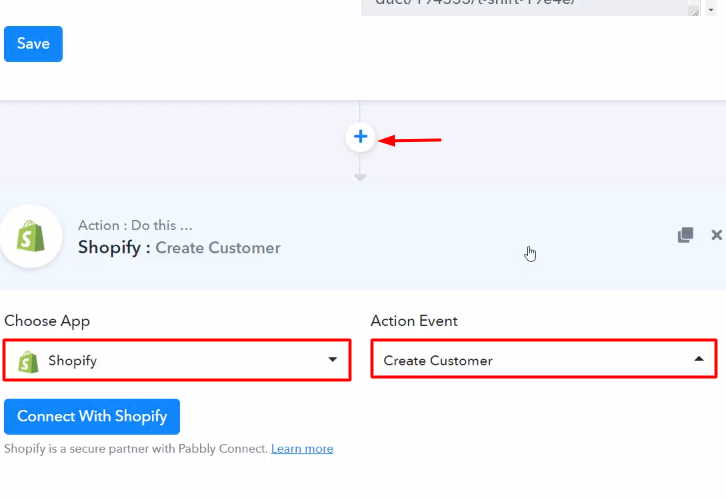The height and width of the screenshot is (500, 726).
Task: Click the blue Save button
Action: click(33, 44)
